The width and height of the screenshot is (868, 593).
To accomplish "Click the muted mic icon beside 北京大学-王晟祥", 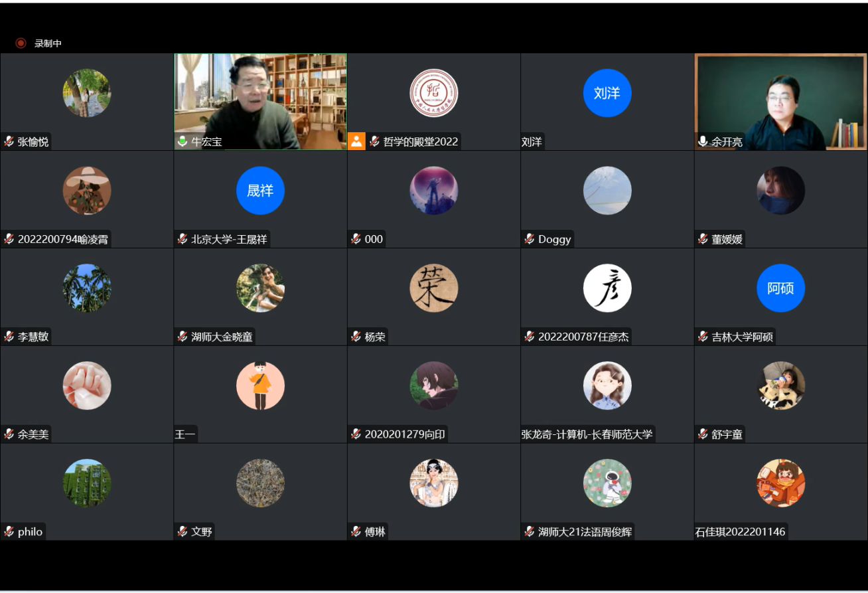I will point(182,239).
